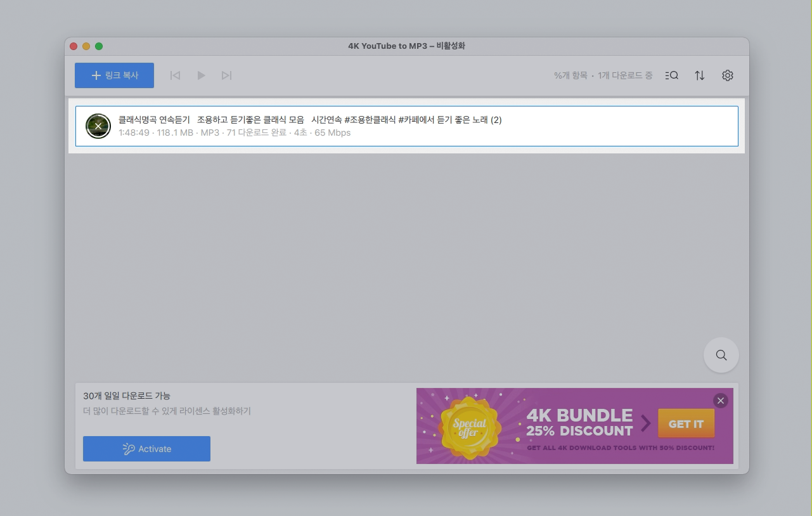812x516 pixels.
Task: Select the 클래식명곡 연속듣기 download title
Action: coord(310,120)
